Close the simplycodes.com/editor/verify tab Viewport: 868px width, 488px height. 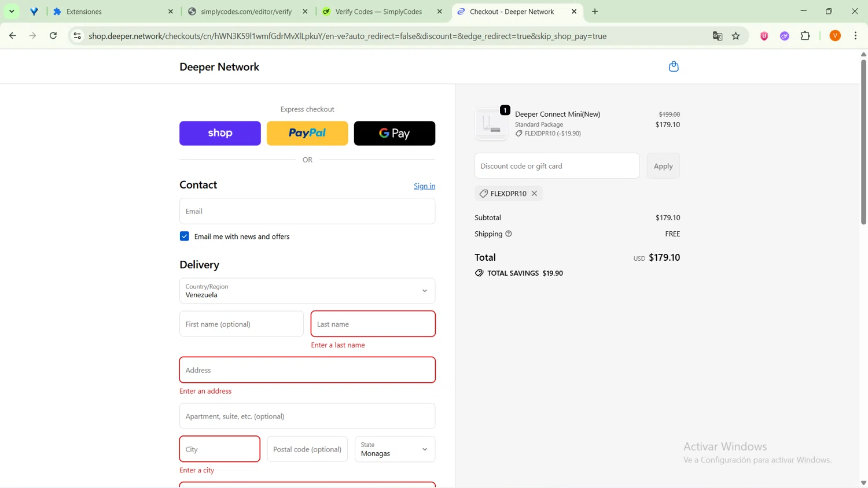(306, 12)
